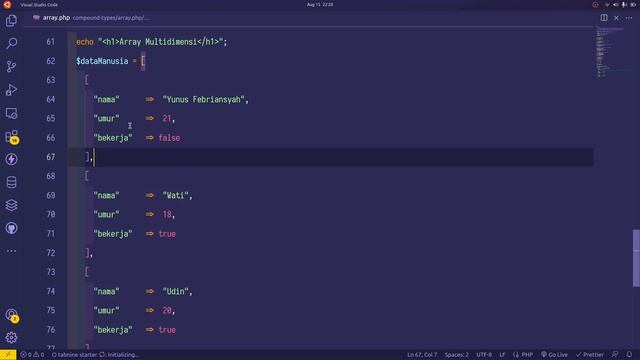The width and height of the screenshot is (640, 360).
Task: Click the Visual Studio Code app menu
Action: [39, 4]
